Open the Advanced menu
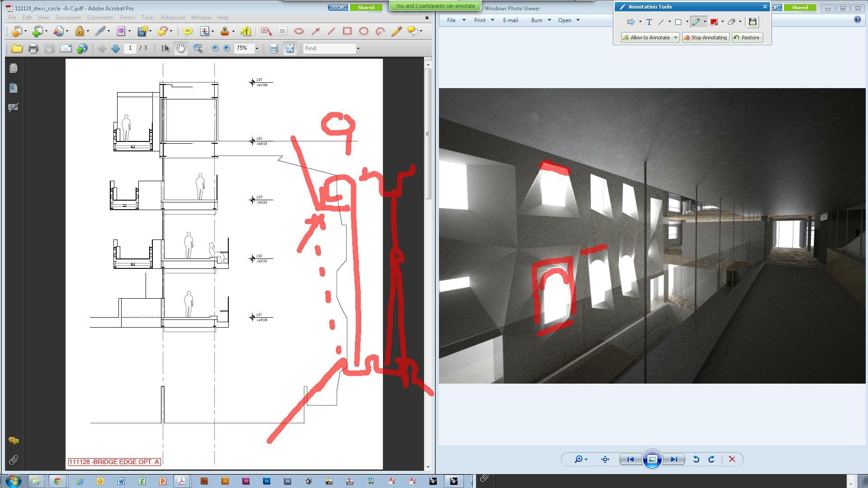 pos(173,18)
